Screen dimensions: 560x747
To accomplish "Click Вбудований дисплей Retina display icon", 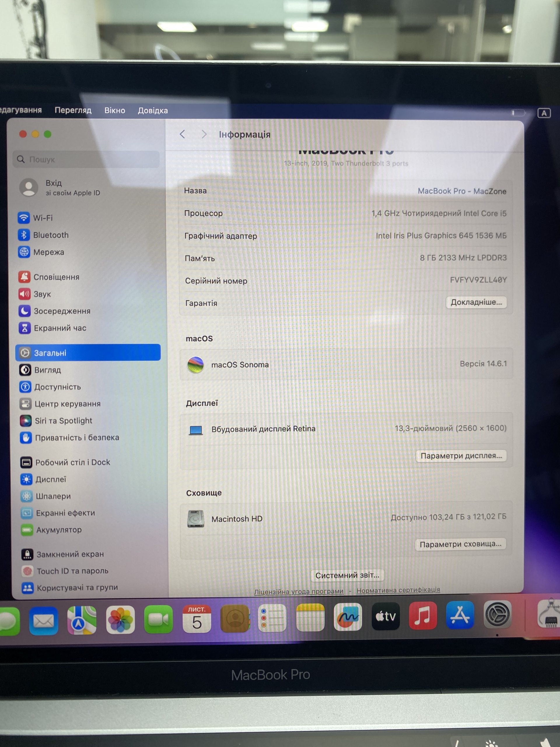I will click(x=196, y=430).
